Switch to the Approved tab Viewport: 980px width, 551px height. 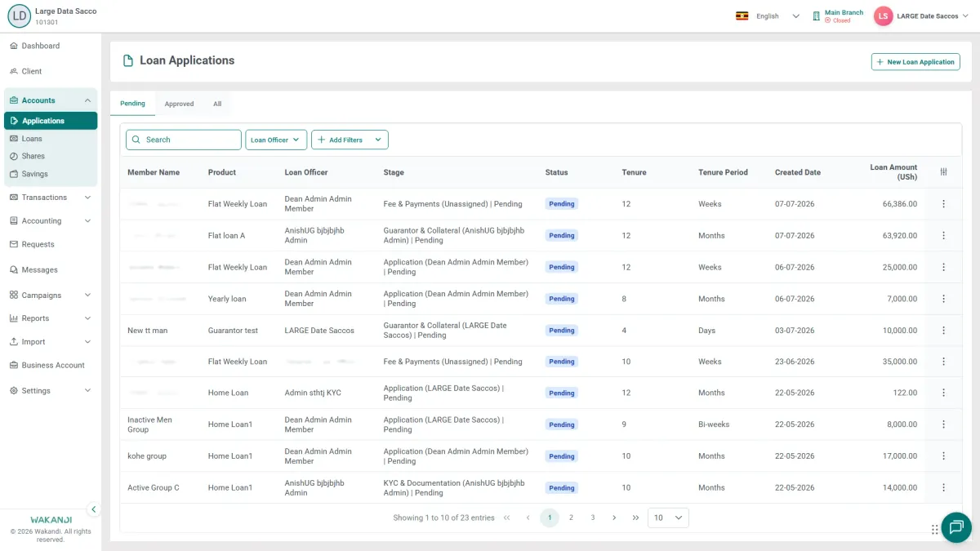(179, 104)
